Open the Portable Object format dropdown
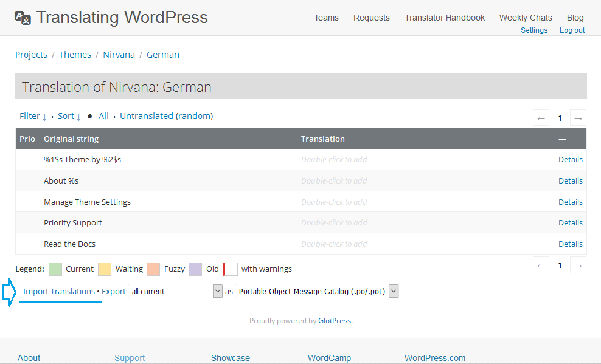 coord(316,291)
